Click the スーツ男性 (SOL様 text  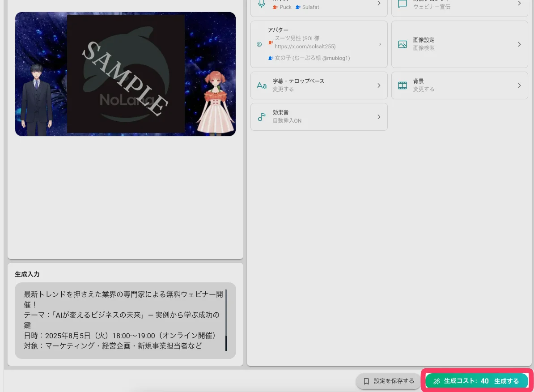(297, 38)
